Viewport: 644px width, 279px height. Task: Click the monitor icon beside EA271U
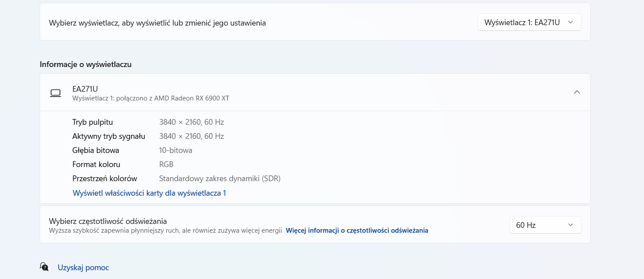(56, 93)
